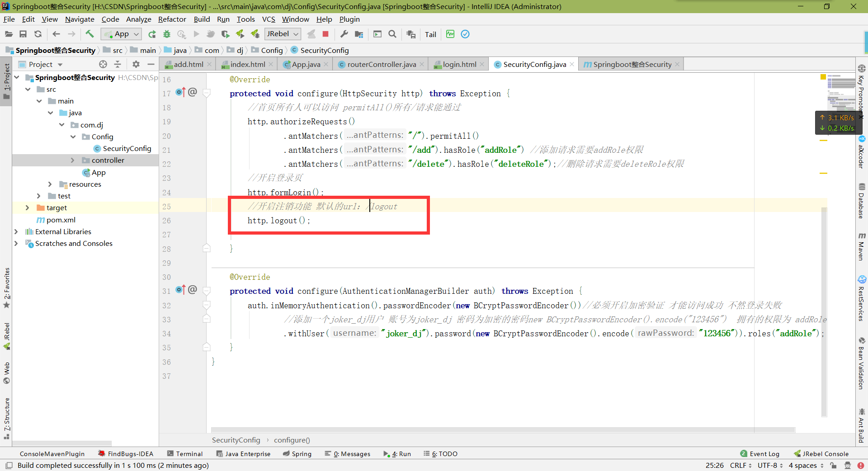
Task: Click the editor vertical scrollbar
Action: pos(824,312)
